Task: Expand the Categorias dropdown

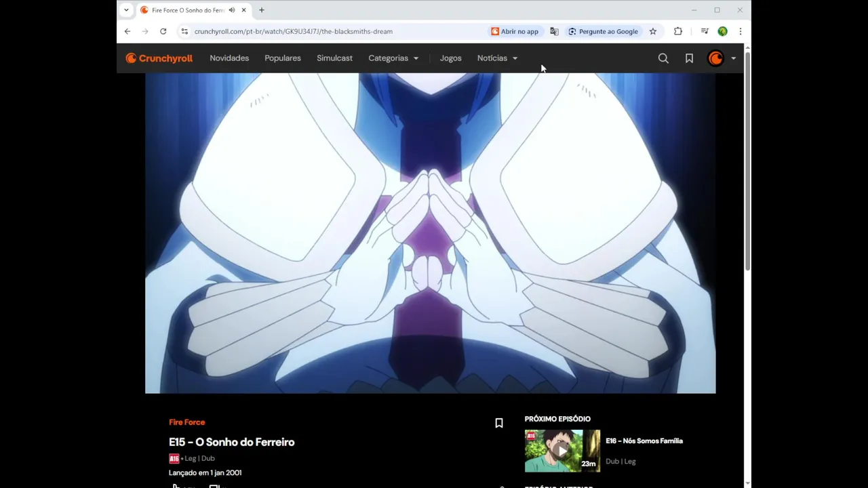Action: pyautogui.click(x=393, y=58)
